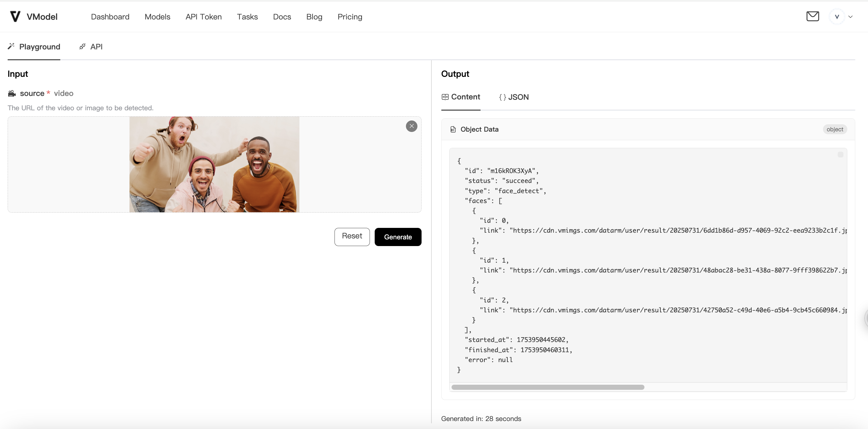Image resolution: width=868 pixels, height=429 pixels.
Task: Click the Generate button
Action: tap(398, 237)
